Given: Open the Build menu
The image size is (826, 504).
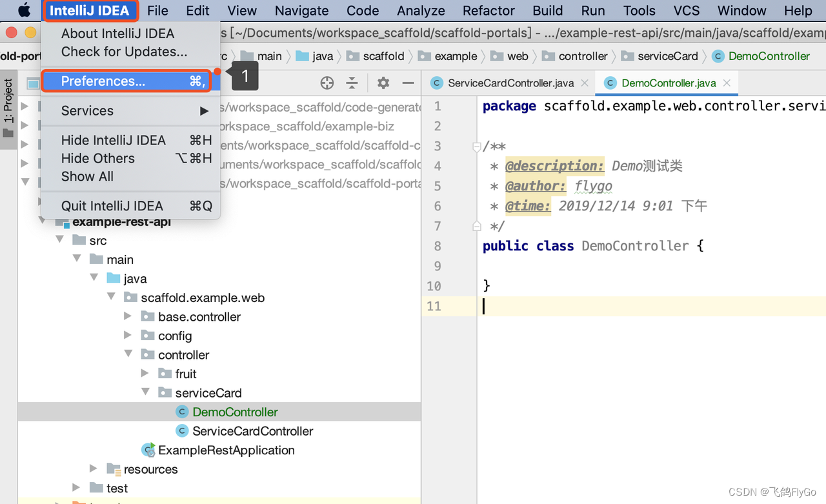Looking at the screenshot, I should pos(548,10).
